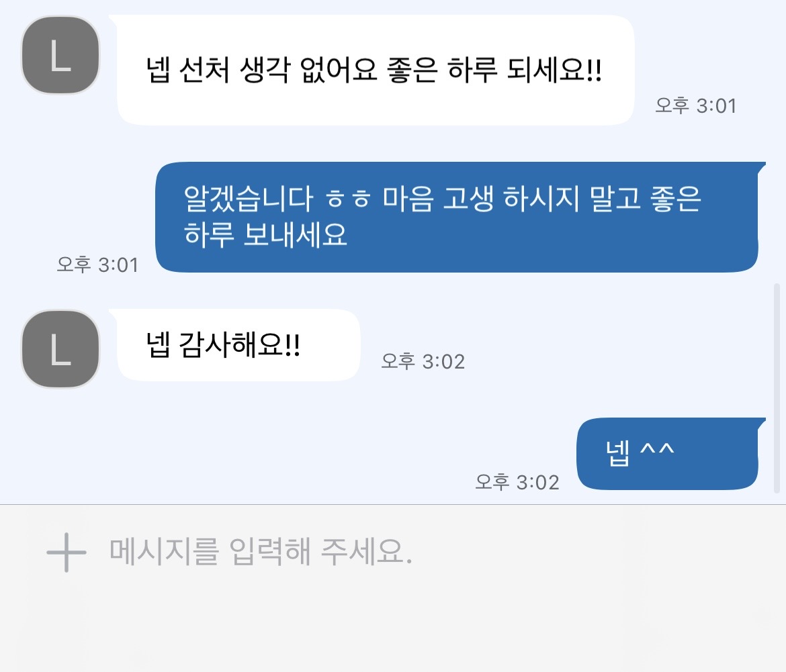786x672 pixels.
Task: Tap the plus attachment icon
Action: click(66, 552)
